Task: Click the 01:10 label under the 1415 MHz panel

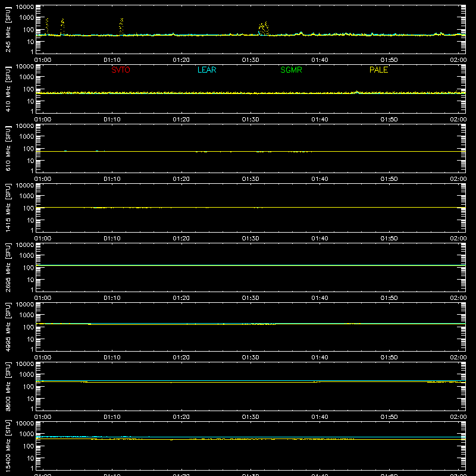Action: (x=112, y=239)
